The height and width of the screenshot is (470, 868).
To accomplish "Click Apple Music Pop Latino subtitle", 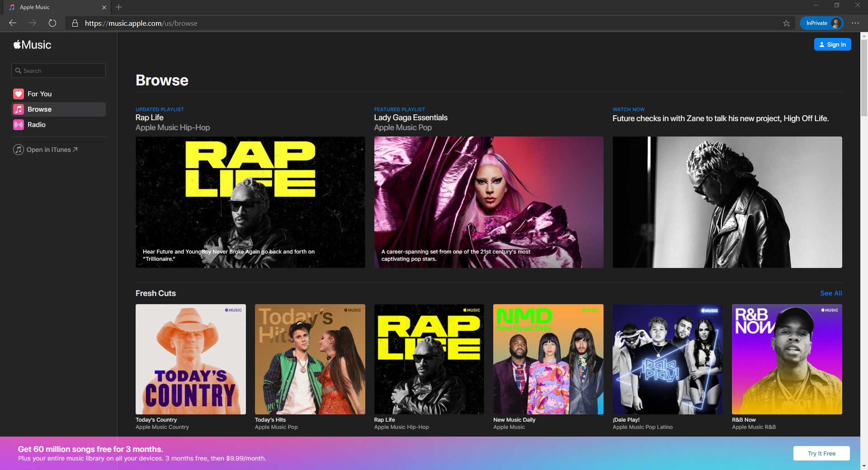I will point(643,427).
